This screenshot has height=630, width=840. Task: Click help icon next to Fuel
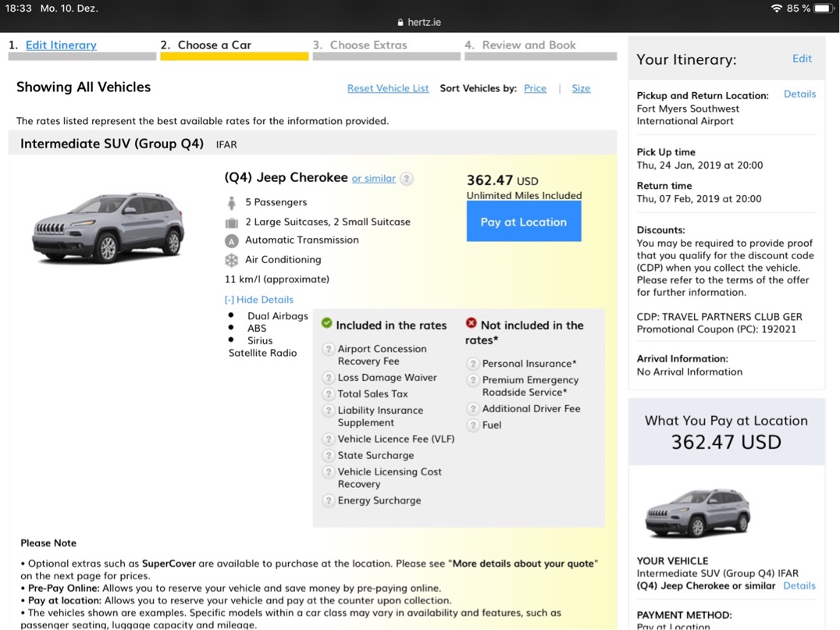coord(473,425)
